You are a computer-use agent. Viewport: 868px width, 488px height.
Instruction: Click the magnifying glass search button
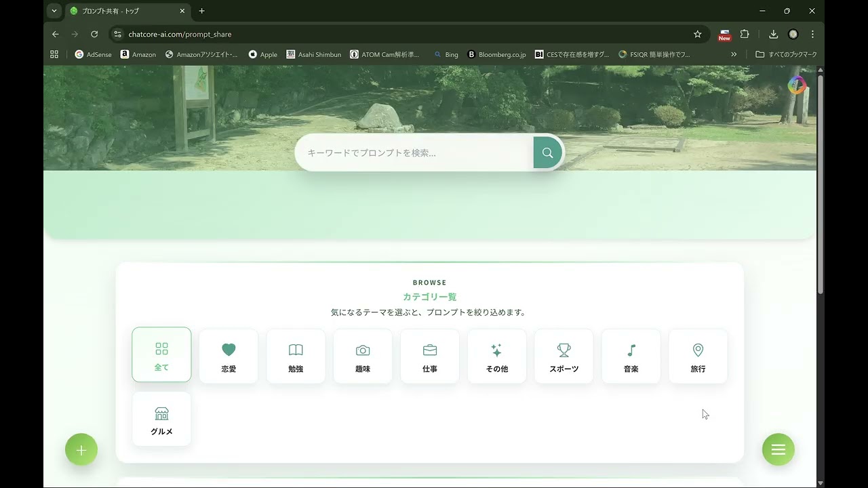(x=547, y=152)
